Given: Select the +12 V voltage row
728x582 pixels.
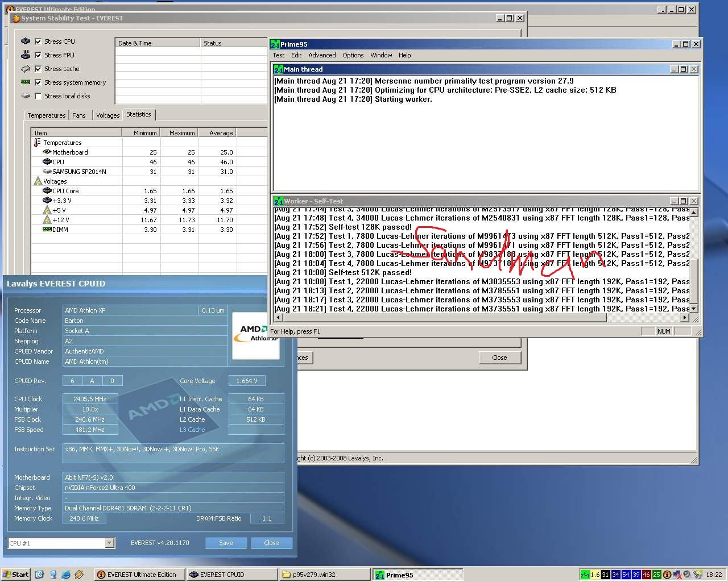Looking at the screenshot, I should pyautogui.click(x=149, y=220).
